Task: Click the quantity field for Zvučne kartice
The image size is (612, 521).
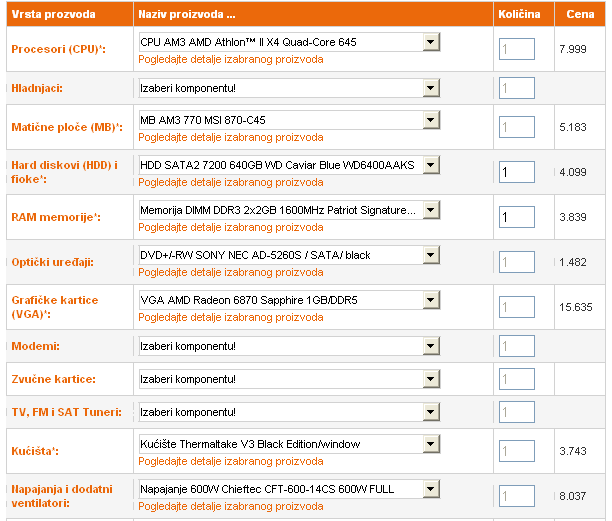Action: (x=517, y=379)
